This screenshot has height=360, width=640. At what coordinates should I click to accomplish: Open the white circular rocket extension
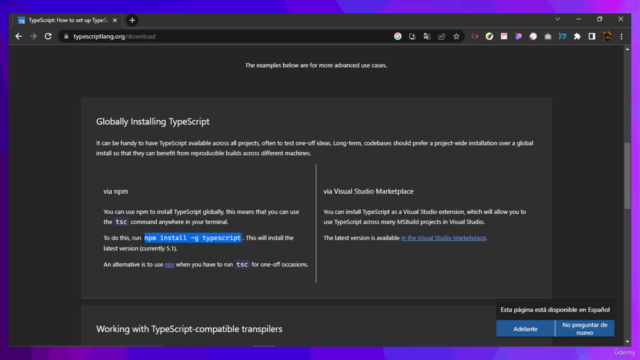(x=533, y=36)
